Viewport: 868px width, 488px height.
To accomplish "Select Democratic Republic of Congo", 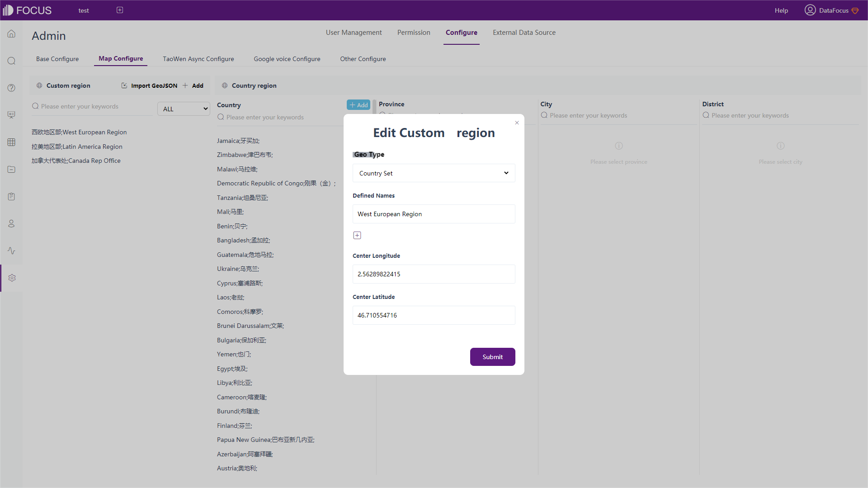I will pos(276,183).
